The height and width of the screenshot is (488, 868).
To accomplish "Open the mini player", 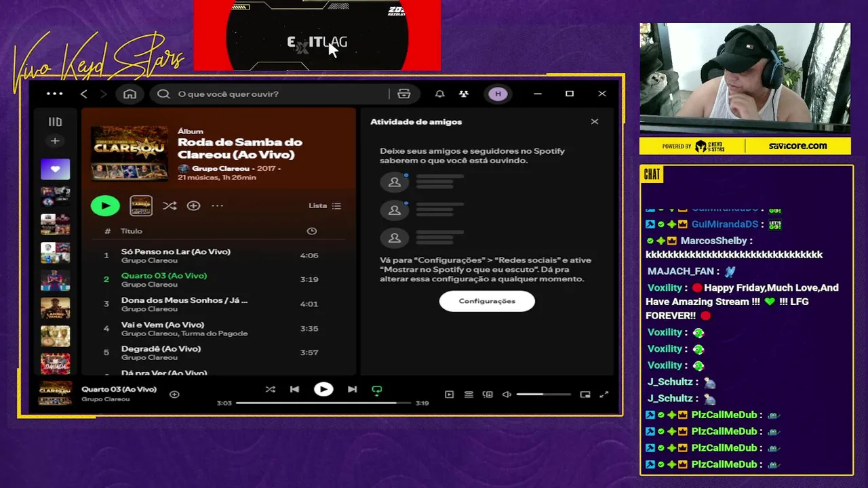I will click(x=585, y=394).
